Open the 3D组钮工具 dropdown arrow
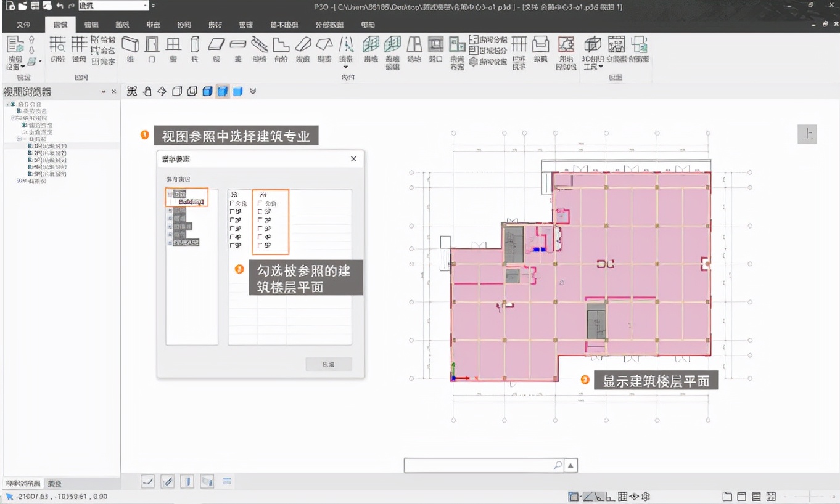840x504 pixels. (600, 67)
